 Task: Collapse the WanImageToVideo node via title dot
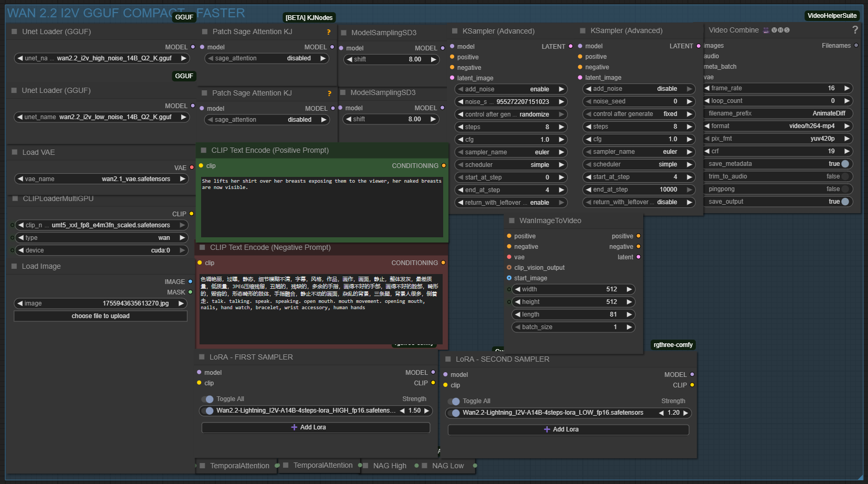511,220
